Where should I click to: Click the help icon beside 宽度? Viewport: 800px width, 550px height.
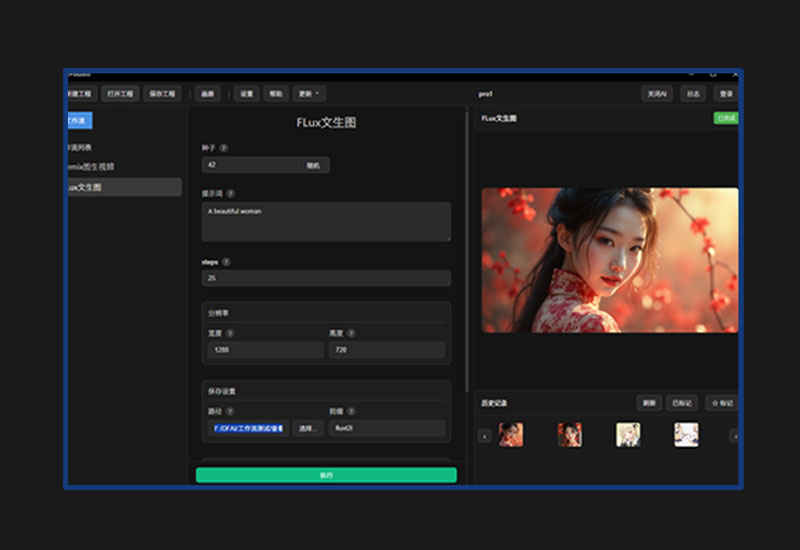coord(230,333)
